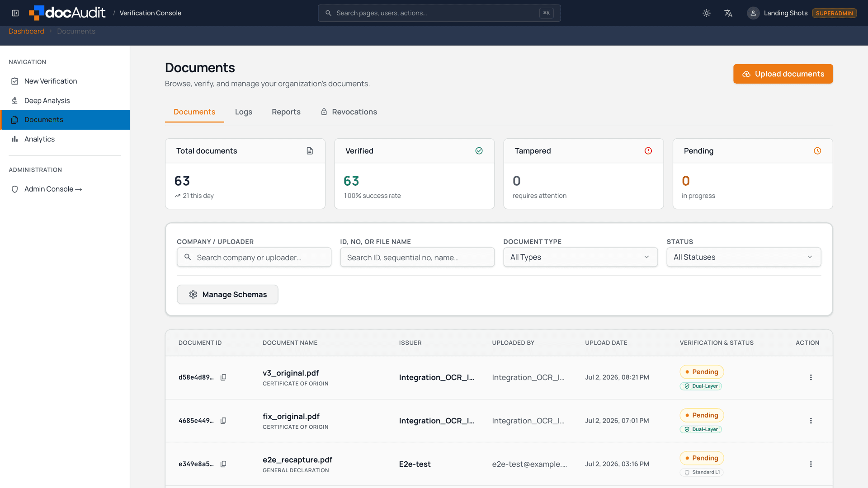Open Deep Analysis in sidebar
The width and height of the screenshot is (868, 488).
(65, 100)
